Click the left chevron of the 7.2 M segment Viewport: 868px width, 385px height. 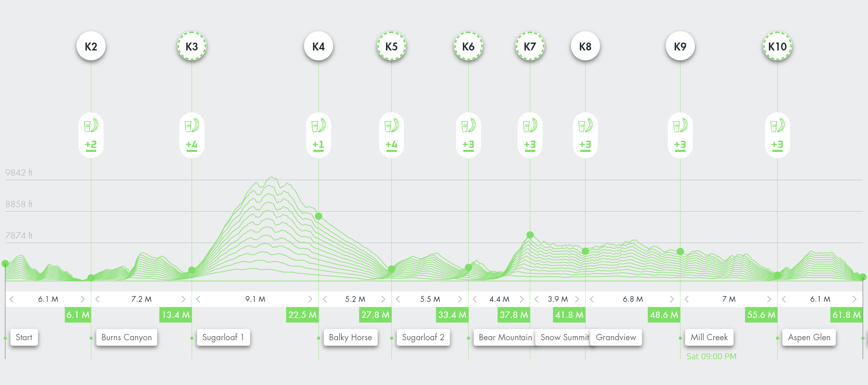97,299
